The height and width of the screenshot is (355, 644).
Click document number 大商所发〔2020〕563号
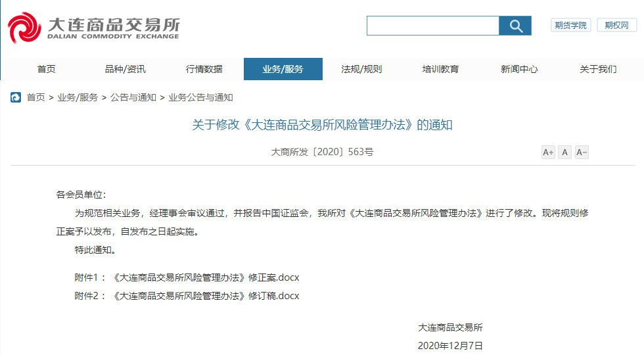[323, 152]
